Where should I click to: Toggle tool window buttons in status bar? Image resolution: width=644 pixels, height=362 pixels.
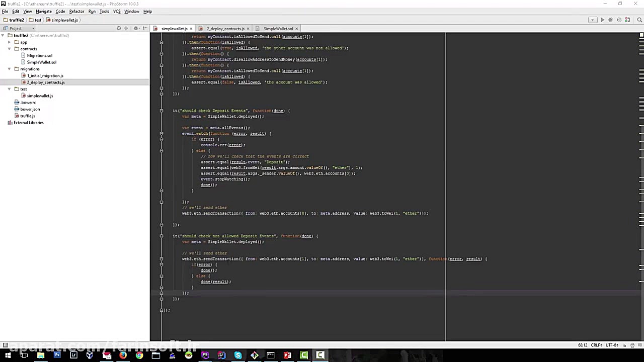point(5,345)
